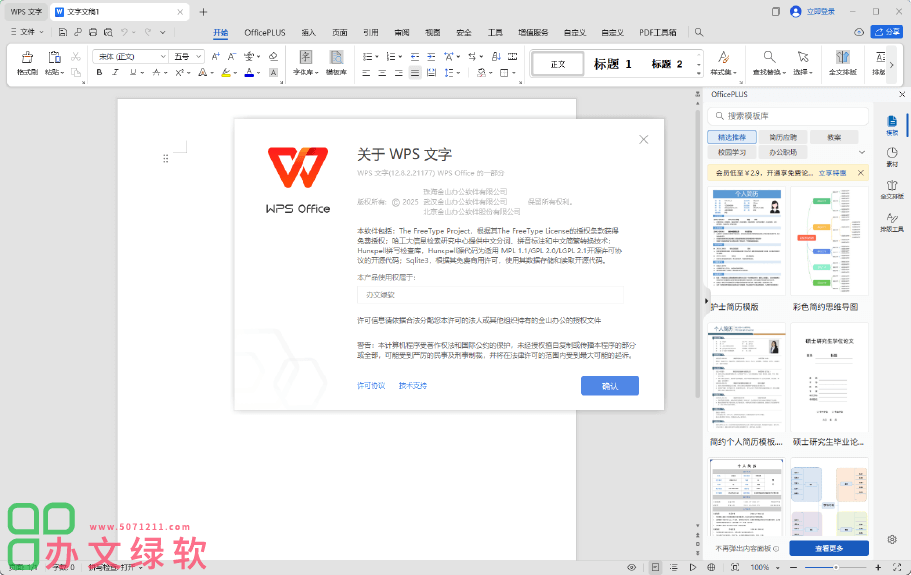Toggle full screen in status bar corner
The height and width of the screenshot is (575, 911).
click(897, 567)
